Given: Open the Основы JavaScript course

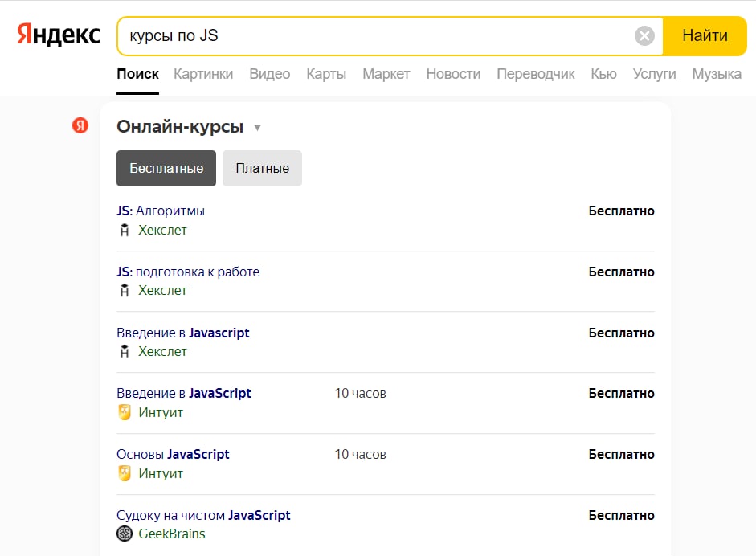Looking at the screenshot, I should click(x=173, y=454).
